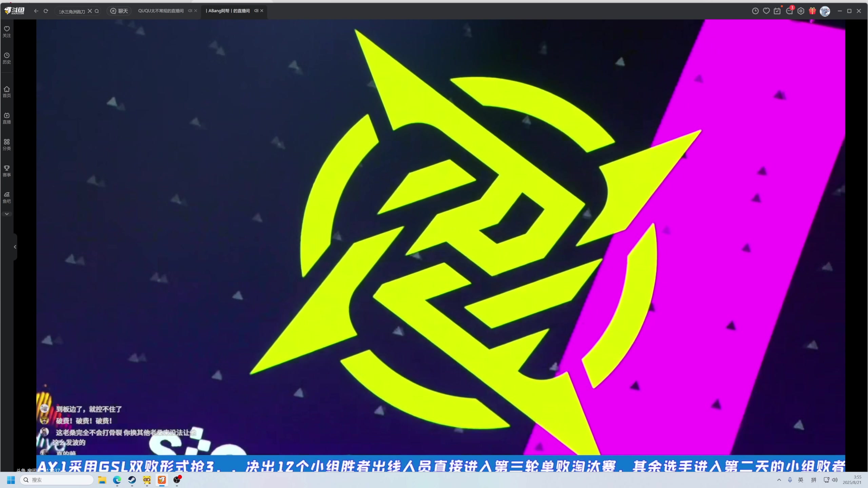
Task: Open the Douyu logo home link
Action: tap(14, 11)
